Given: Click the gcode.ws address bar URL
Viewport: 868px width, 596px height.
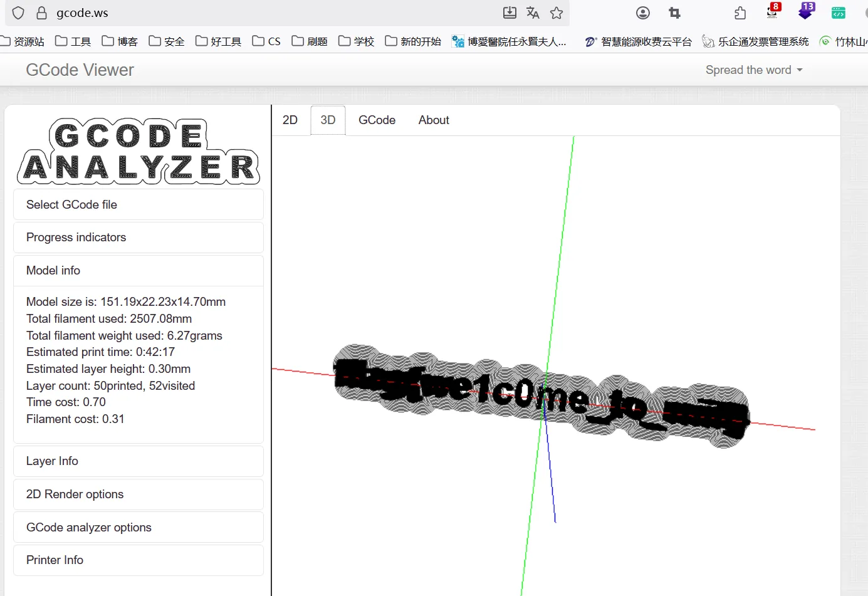Looking at the screenshot, I should [x=82, y=13].
